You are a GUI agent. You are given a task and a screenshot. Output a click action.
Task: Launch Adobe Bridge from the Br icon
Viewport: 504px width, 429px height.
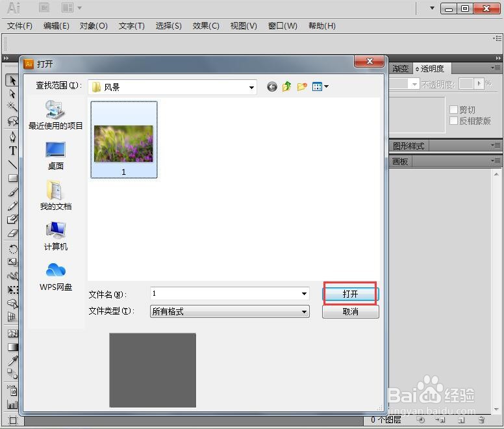pos(44,8)
